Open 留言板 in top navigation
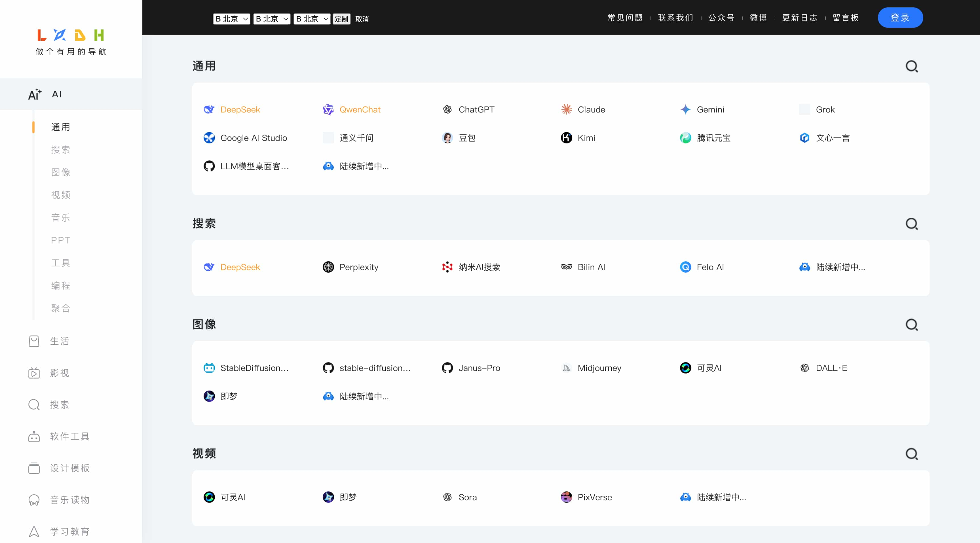Viewport: 980px width, 543px height. pos(845,18)
